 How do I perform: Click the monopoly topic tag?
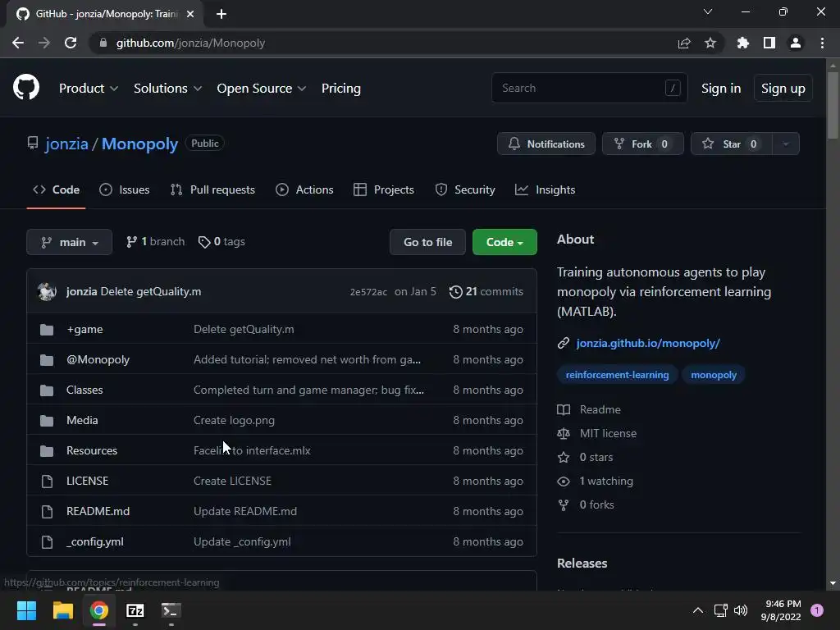tap(714, 375)
